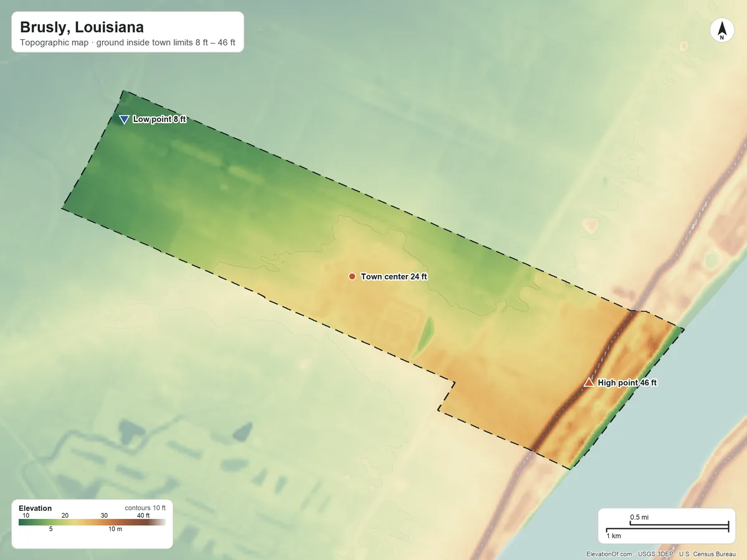Click the elevation color gradient bar

(x=92, y=522)
